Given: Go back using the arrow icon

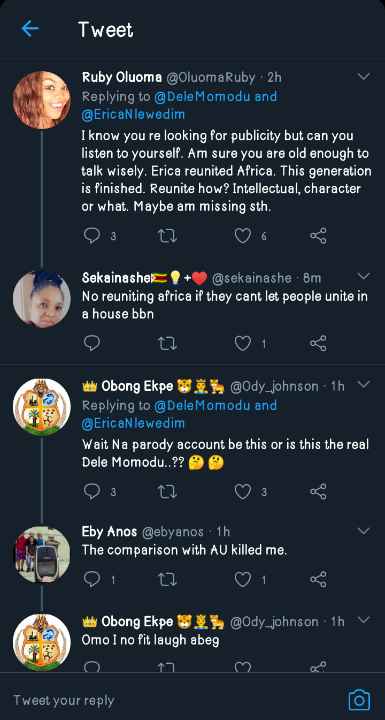Looking at the screenshot, I should click(x=30, y=29).
